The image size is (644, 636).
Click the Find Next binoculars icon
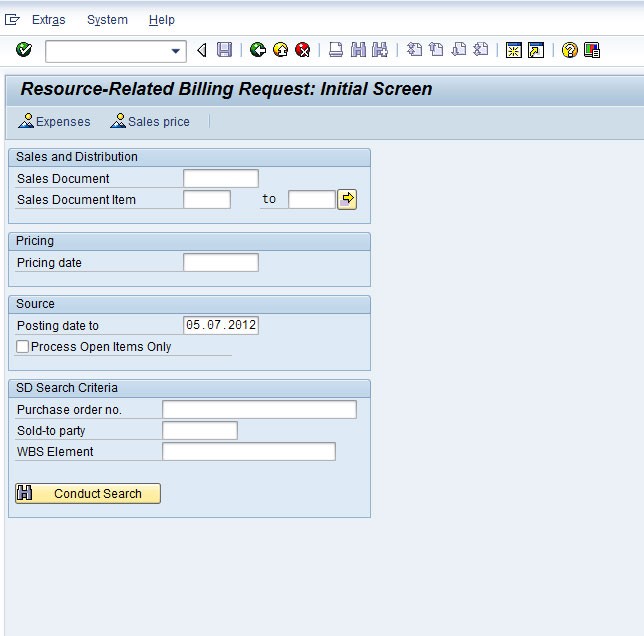380,50
